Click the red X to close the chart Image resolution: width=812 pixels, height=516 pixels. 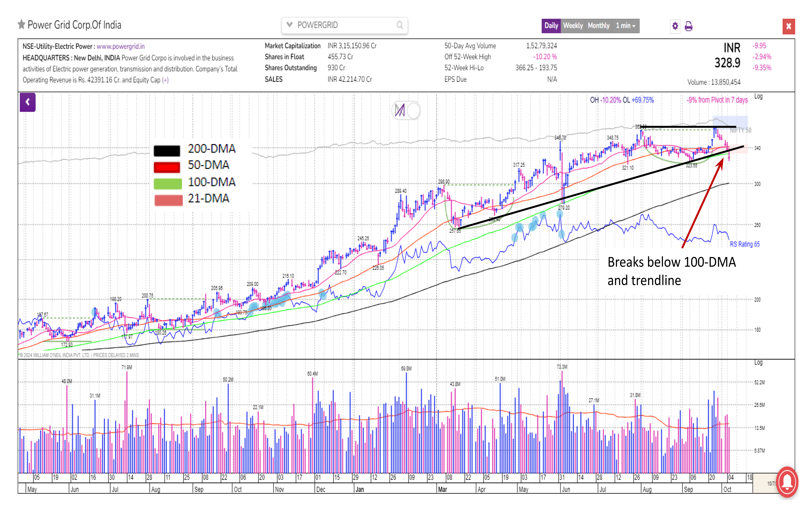pos(788,26)
